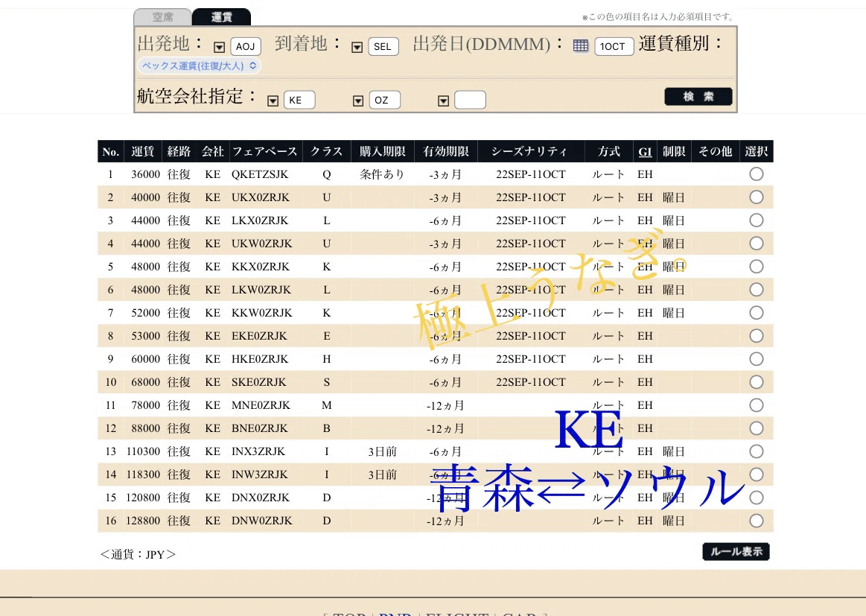Click fare amount 128800 in row 16
The width and height of the screenshot is (866, 616).
pos(143,521)
